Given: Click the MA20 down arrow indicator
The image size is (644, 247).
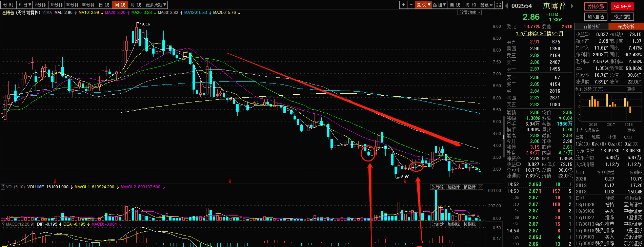Looking at the screenshot, I should click(128, 13).
